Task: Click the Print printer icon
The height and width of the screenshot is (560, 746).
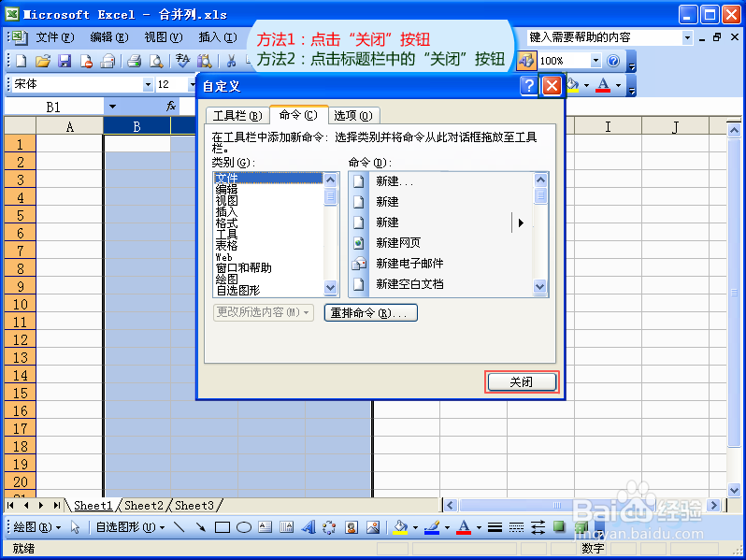Action: 135,61
